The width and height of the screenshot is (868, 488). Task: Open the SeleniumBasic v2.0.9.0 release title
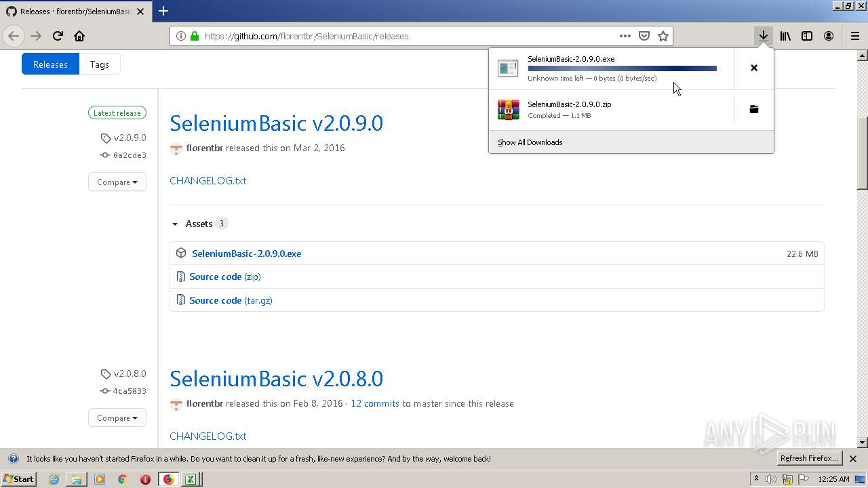pos(276,123)
